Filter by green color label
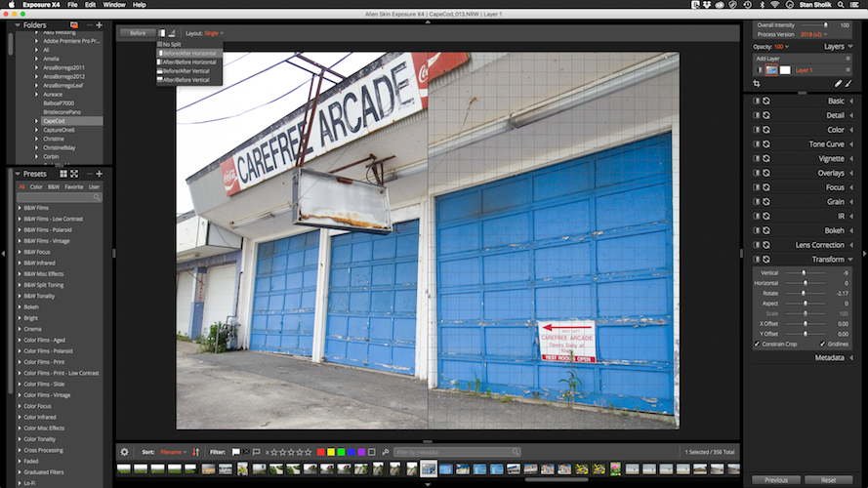 pyautogui.click(x=341, y=452)
